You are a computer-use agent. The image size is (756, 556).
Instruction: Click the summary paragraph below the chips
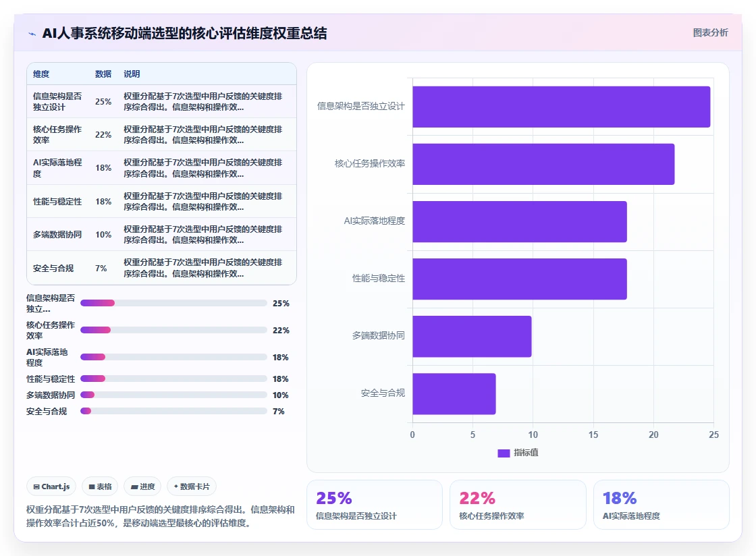[161, 516]
